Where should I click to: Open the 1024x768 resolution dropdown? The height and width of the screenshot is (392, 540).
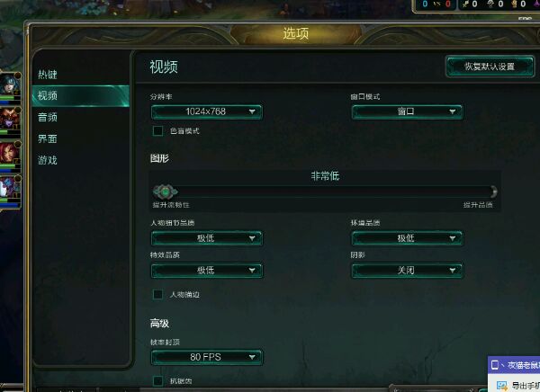[207, 111]
